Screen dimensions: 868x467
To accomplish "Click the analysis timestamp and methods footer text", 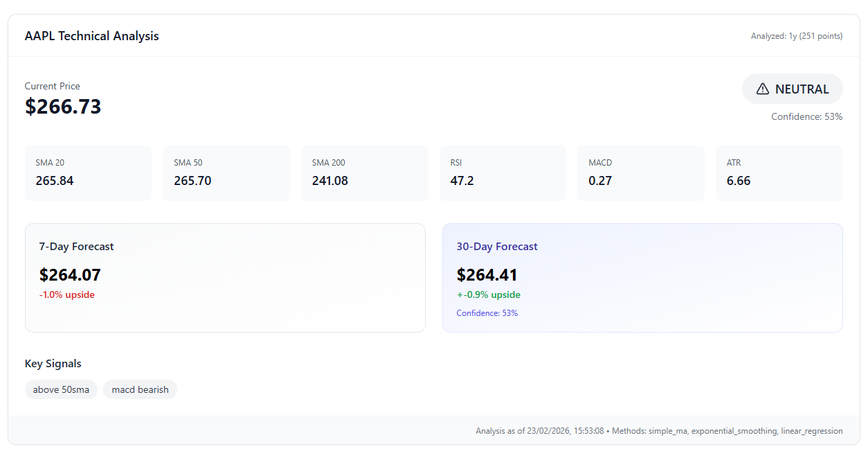I will [x=659, y=431].
